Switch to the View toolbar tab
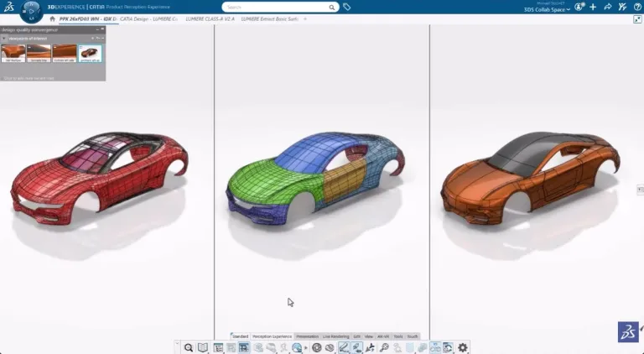Screen dimensions: 644x354 pos(369,336)
